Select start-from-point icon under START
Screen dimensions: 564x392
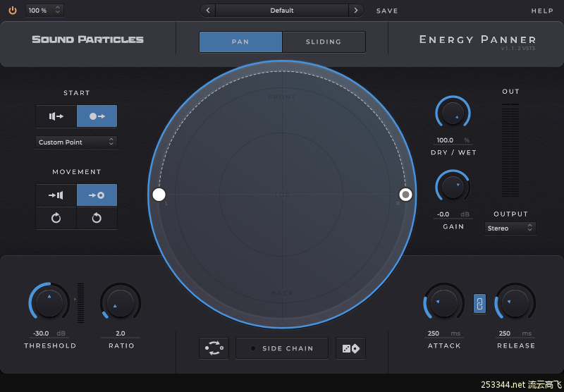pyautogui.click(x=97, y=116)
